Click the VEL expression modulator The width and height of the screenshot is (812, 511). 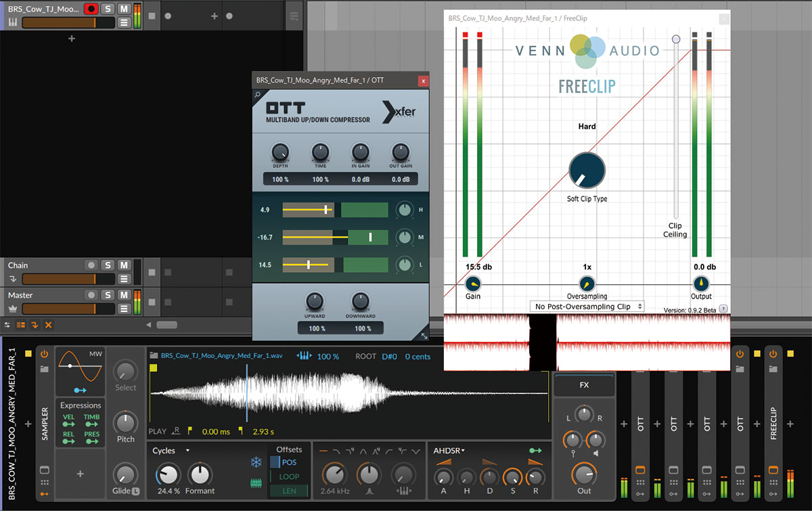[69, 422]
